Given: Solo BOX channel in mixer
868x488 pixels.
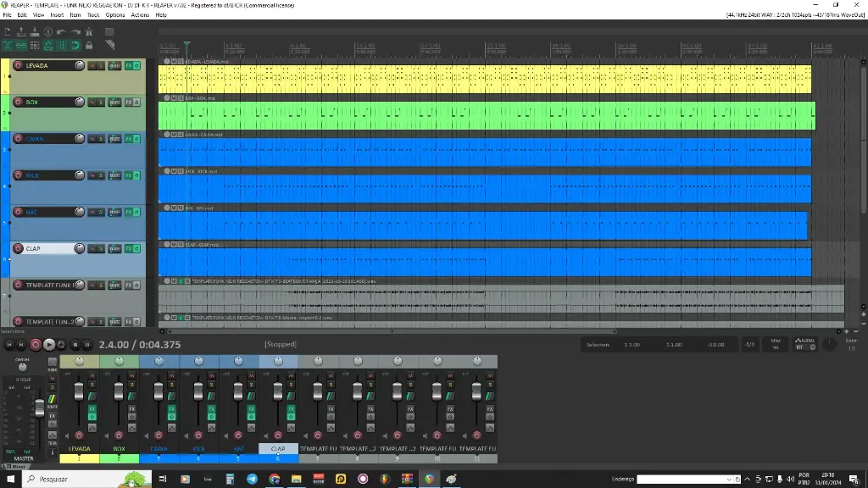Looking at the screenshot, I should coord(131,385).
